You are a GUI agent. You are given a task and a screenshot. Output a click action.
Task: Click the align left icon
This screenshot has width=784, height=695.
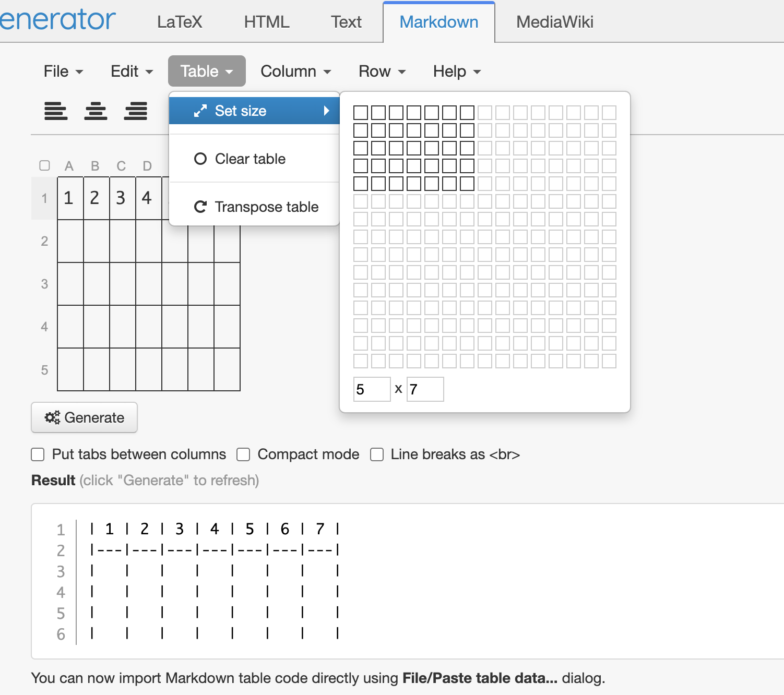click(56, 111)
